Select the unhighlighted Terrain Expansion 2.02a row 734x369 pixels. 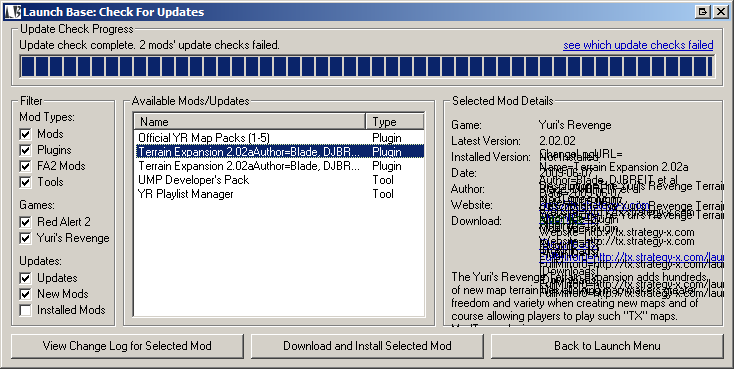click(279, 166)
